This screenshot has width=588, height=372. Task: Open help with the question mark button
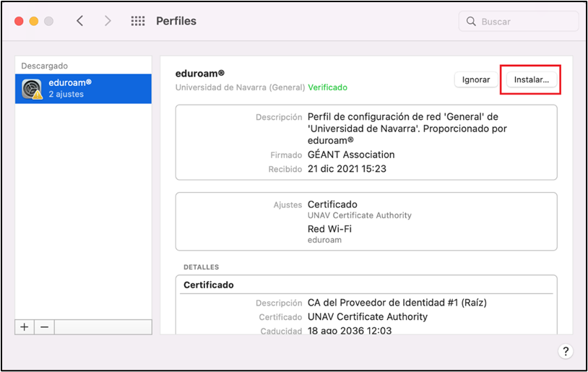pos(566,351)
